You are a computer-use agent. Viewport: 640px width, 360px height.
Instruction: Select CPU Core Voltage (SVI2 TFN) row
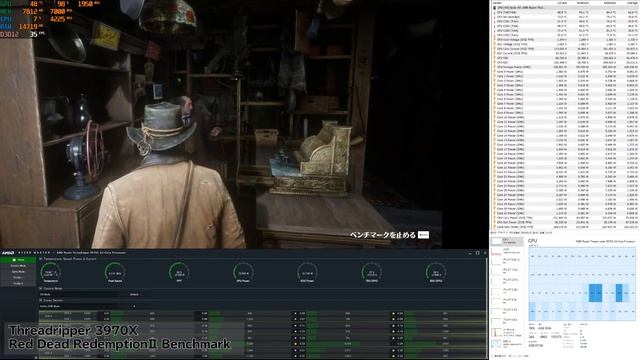[x=565, y=40]
